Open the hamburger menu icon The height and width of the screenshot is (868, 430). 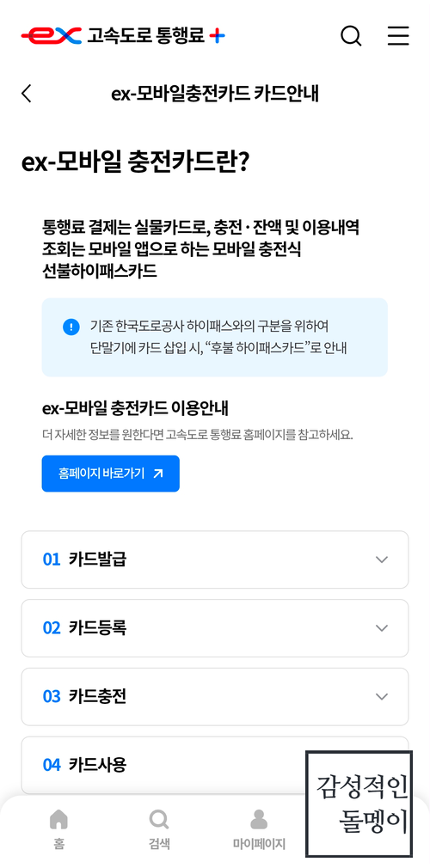tap(398, 36)
